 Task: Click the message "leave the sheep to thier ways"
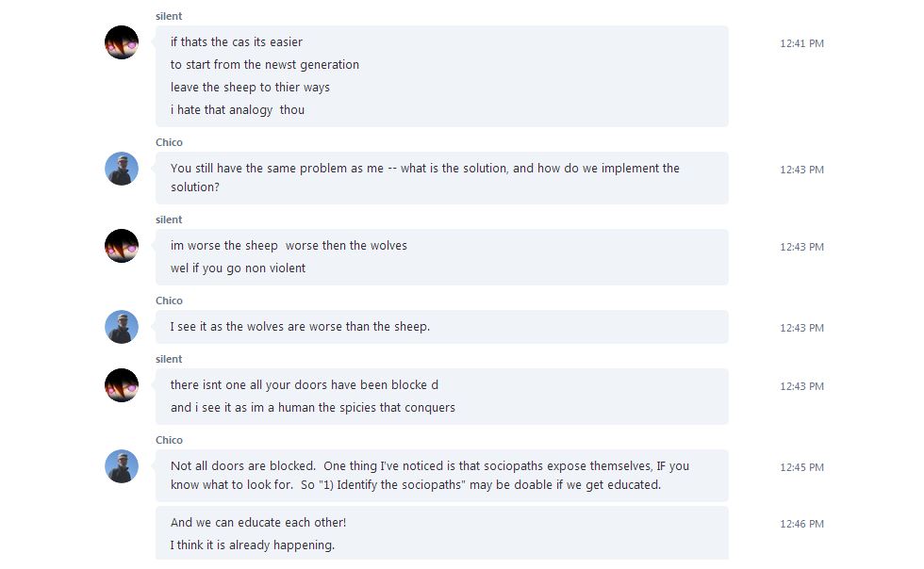click(x=250, y=88)
